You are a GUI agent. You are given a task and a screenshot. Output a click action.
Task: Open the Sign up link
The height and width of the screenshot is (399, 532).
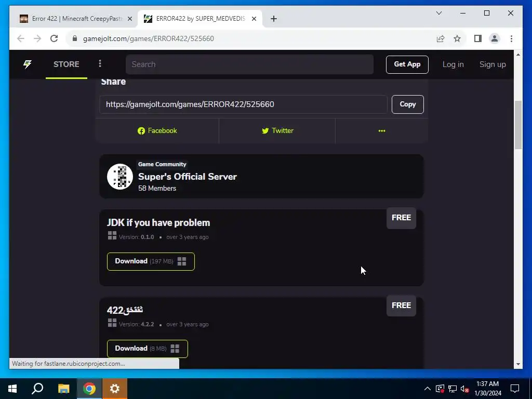[x=493, y=64]
